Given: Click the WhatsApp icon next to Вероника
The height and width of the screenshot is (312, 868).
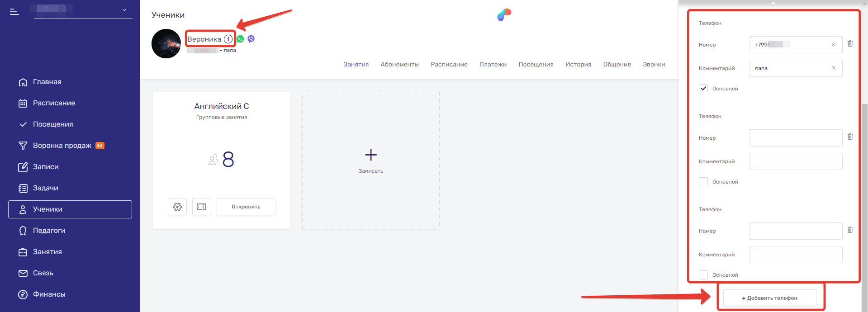Looking at the screenshot, I should pyautogui.click(x=240, y=39).
